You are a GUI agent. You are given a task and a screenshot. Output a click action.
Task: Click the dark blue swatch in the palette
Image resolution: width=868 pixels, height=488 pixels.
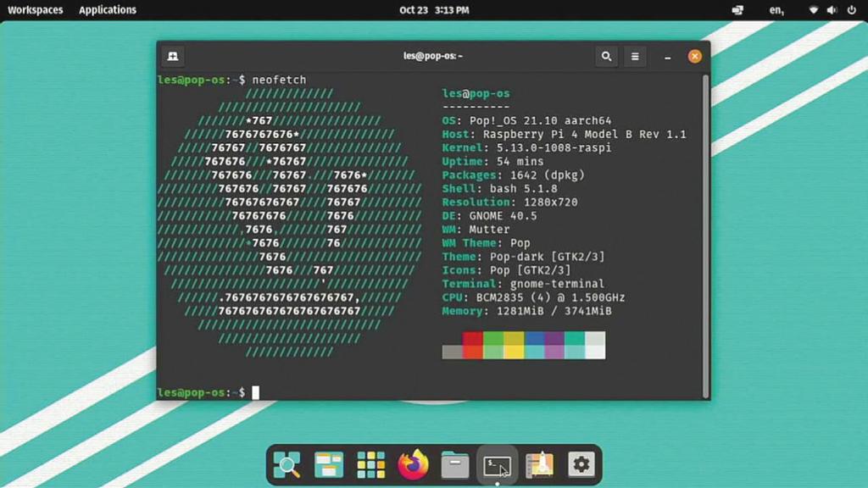point(534,339)
